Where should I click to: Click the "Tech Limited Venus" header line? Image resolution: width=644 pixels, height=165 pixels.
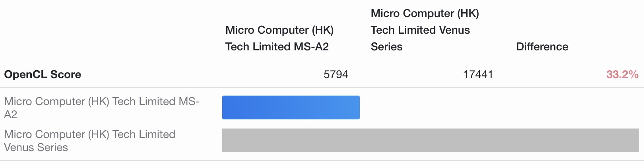420,30
